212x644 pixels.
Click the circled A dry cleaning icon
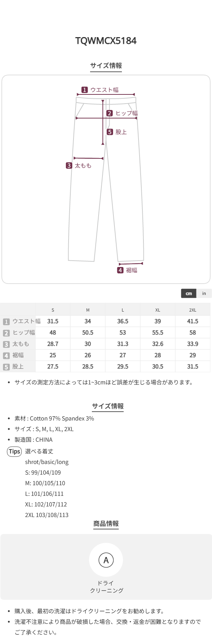click(x=106, y=560)
